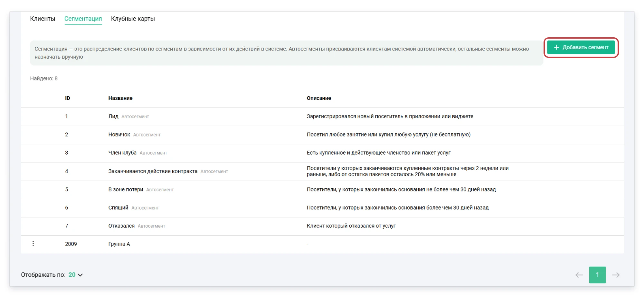Click the Новичок segment name
Viewport: 644px width, 298px height.
point(119,135)
